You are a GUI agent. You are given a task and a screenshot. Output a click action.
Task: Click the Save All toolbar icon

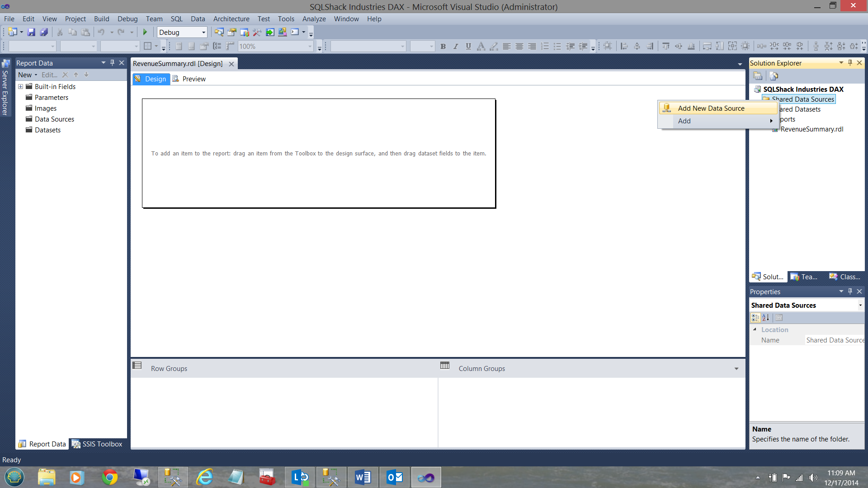click(x=44, y=32)
